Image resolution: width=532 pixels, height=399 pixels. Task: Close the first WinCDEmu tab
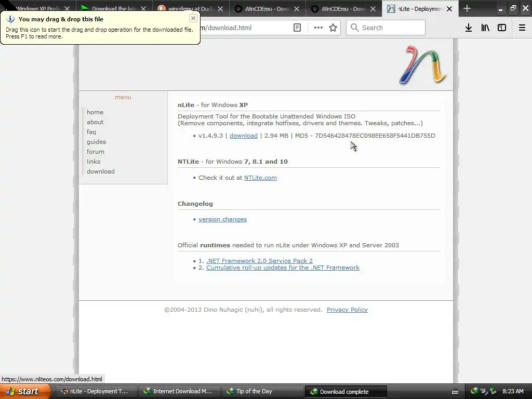[x=297, y=9]
